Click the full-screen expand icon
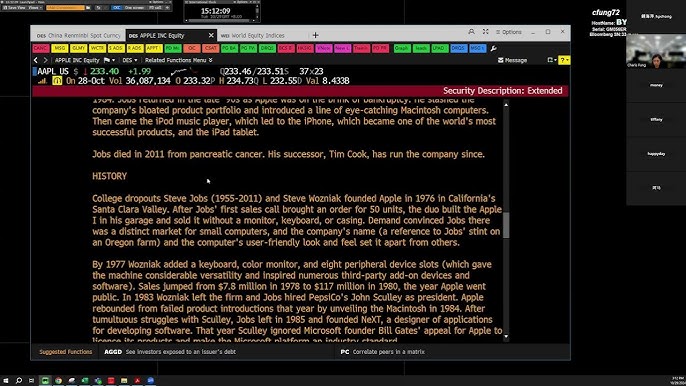 486,32
